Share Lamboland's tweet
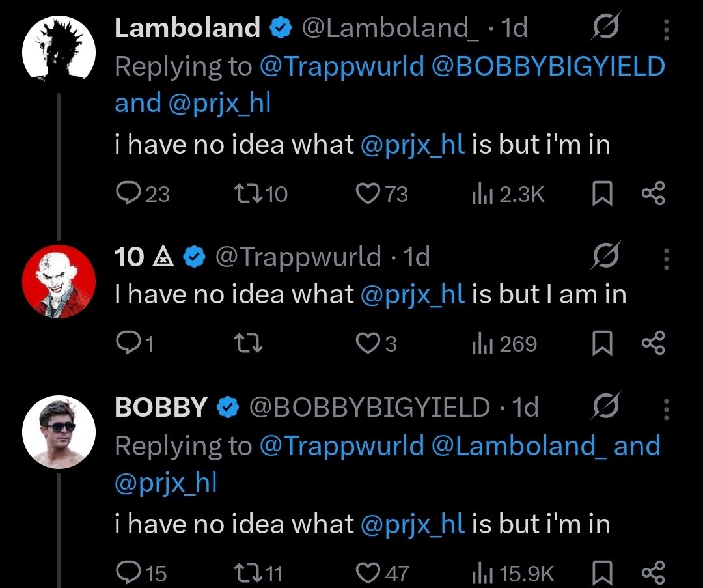The image size is (703, 588). point(654,194)
